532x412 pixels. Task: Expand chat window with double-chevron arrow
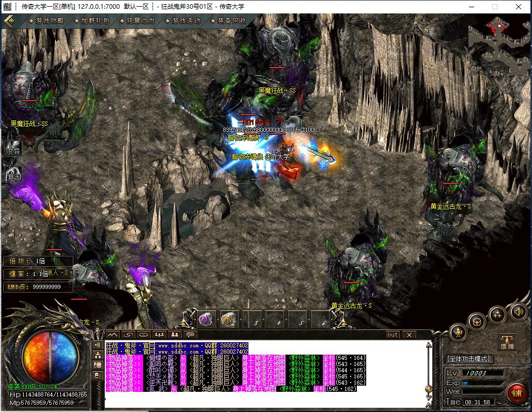pos(429,406)
